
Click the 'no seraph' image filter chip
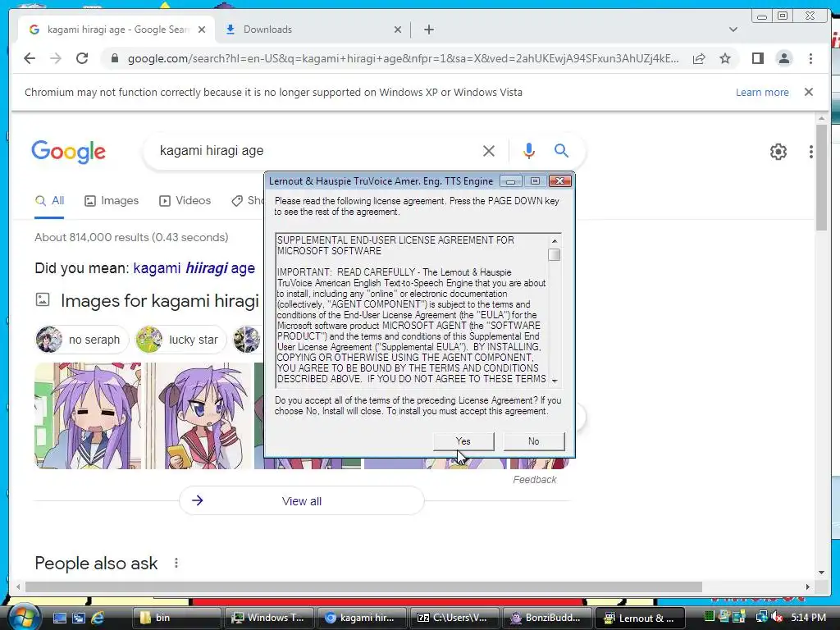(83, 340)
